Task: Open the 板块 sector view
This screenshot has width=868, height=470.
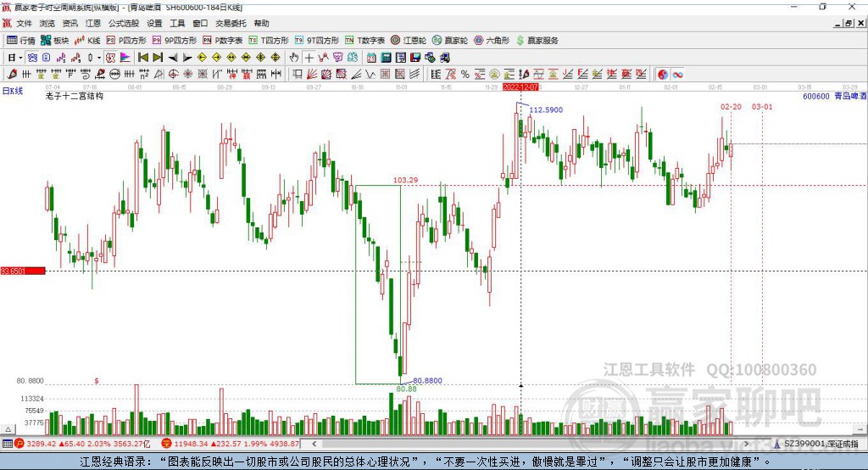Action: click(54, 41)
